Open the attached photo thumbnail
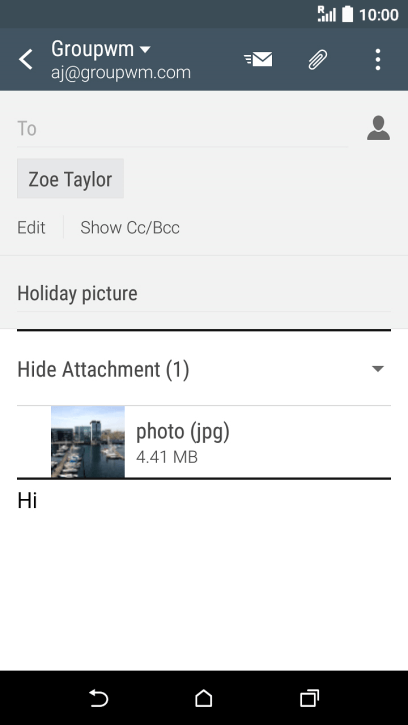This screenshot has width=408, height=725. coord(88,442)
